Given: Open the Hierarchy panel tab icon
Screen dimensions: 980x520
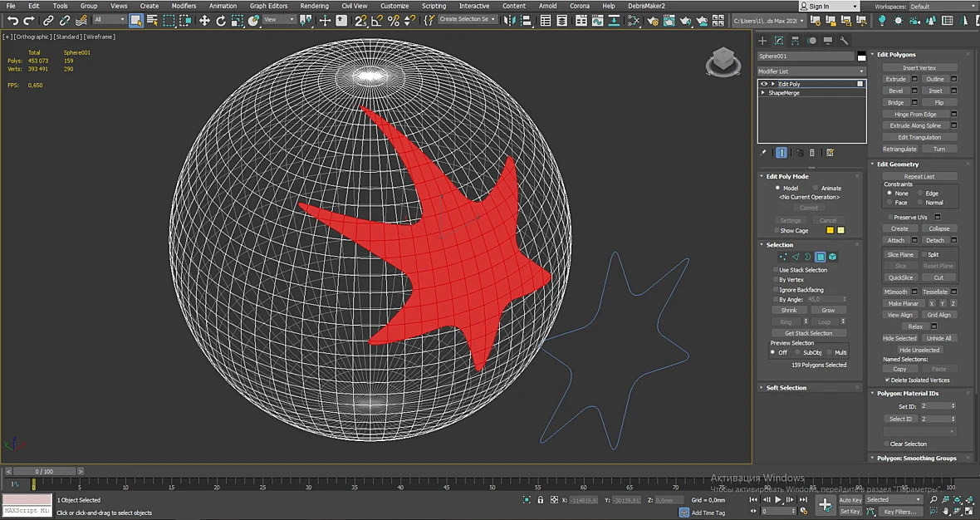Looking at the screenshot, I should [x=795, y=41].
